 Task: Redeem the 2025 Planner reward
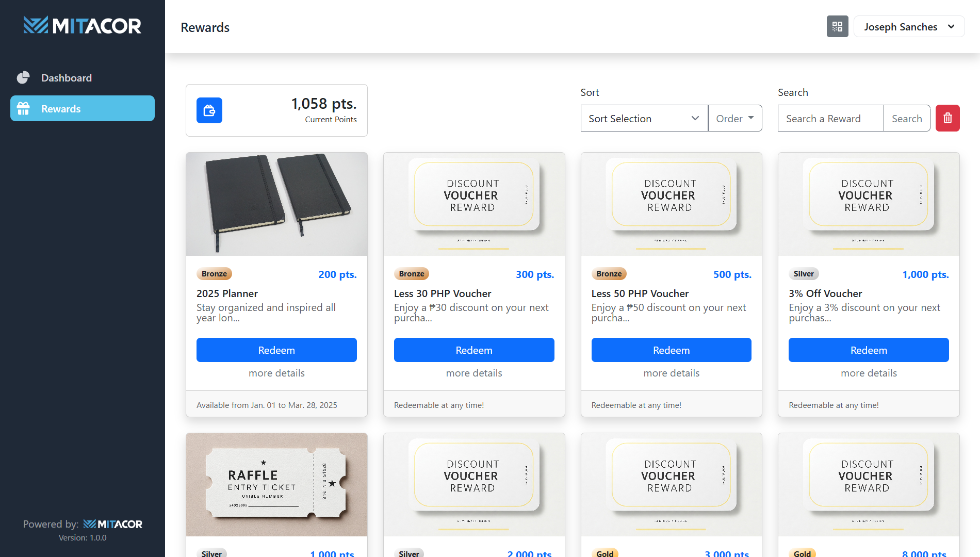276,350
